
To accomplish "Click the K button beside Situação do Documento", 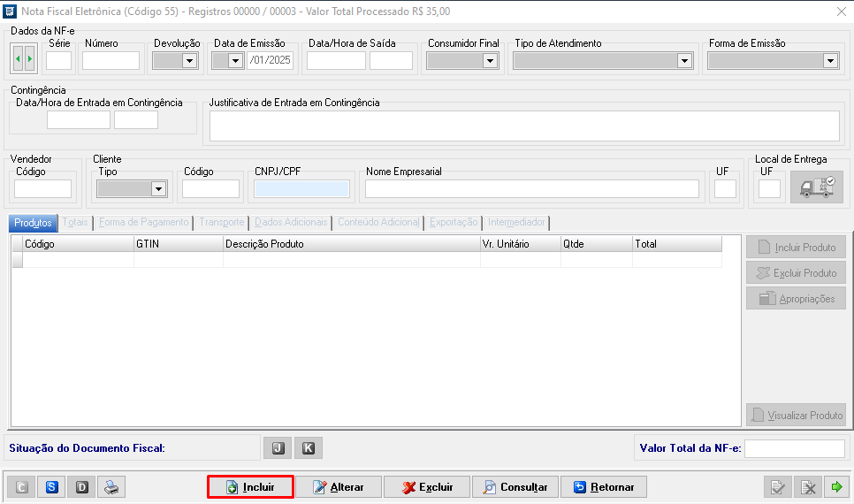I will click(308, 448).
